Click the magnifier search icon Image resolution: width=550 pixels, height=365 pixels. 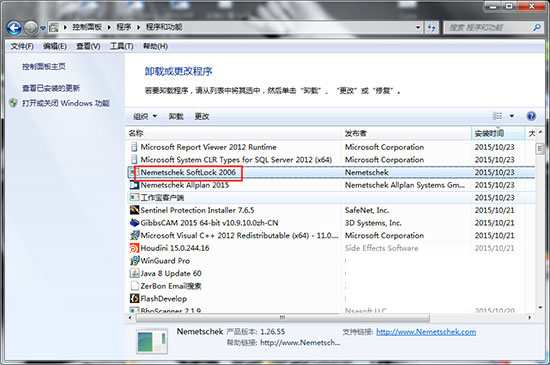(x=537, y=27)
